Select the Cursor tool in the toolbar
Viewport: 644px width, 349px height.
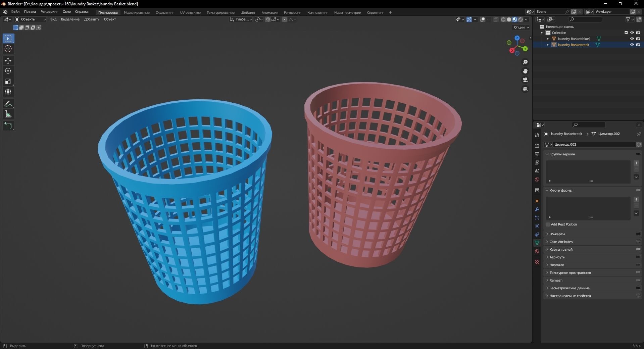(x=8, y=49)
